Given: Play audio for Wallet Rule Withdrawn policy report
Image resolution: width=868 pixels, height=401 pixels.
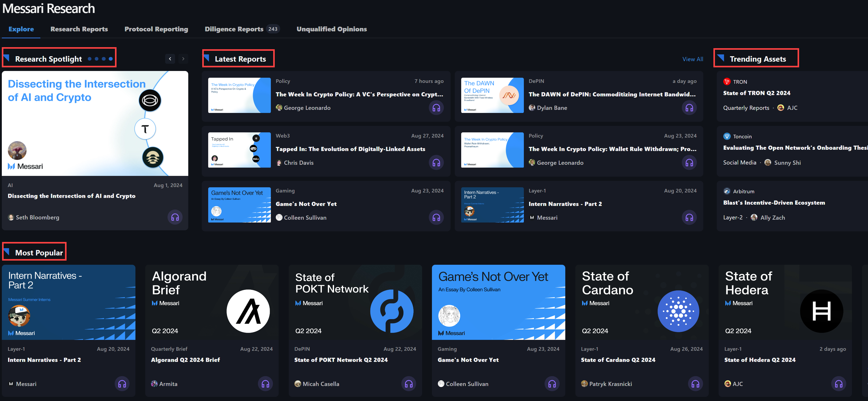Looking at the screenshot, I should pos(689,163).
